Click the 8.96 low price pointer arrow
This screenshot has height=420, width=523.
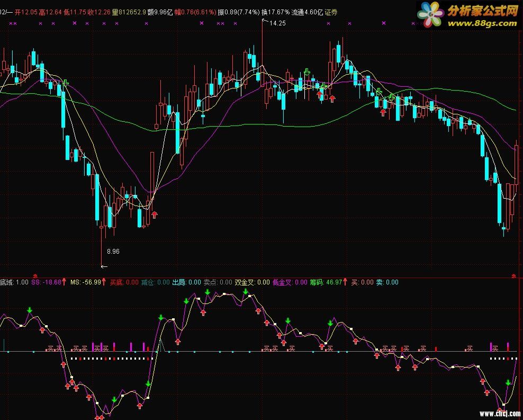point(104,266)
